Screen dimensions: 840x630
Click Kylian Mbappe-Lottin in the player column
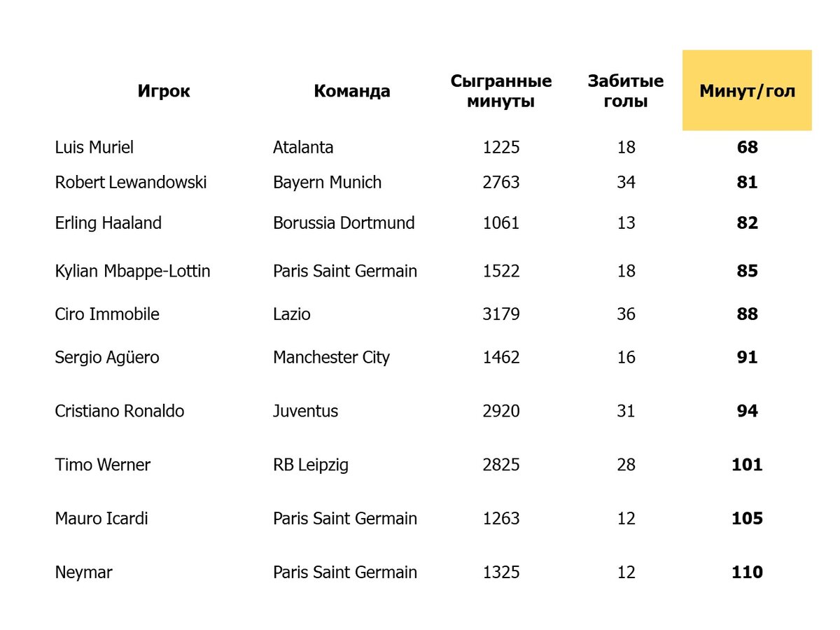pos(132,271)
